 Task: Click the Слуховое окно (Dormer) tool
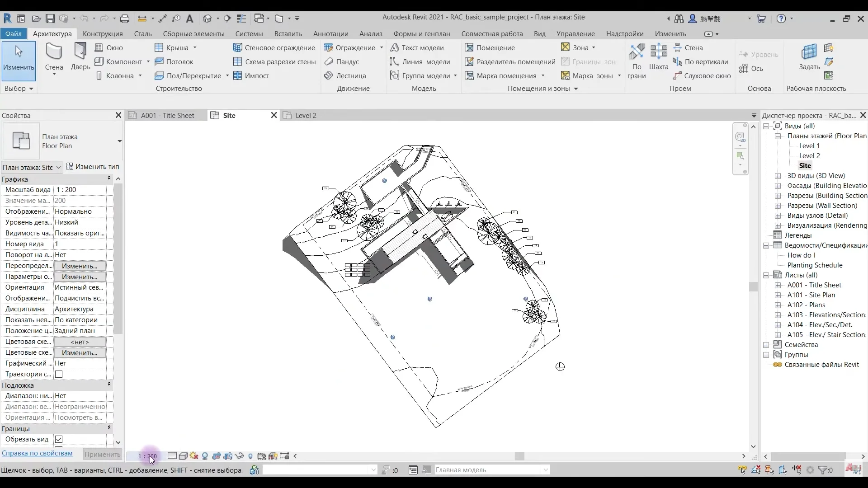702,75
